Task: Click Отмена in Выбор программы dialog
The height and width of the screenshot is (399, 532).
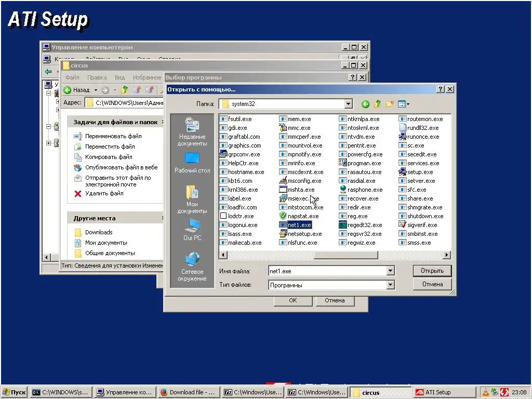Action: coord(335,301)
